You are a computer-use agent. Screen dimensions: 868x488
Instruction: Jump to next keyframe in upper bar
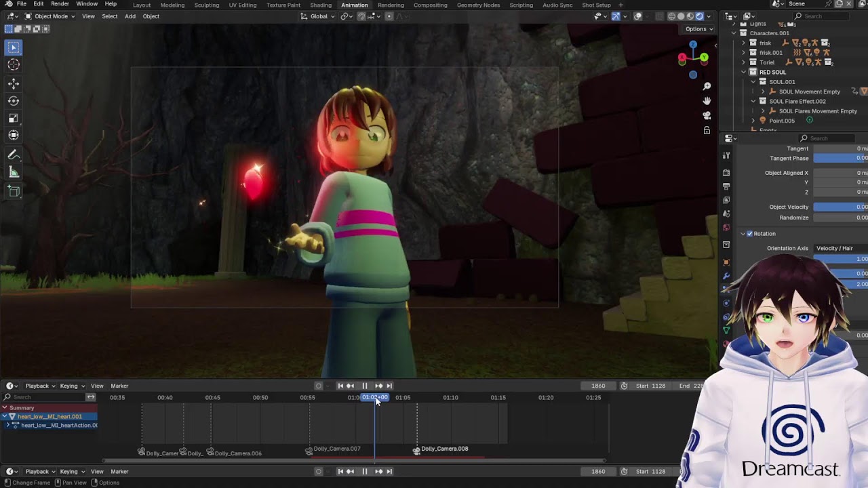[x=378, y=386]
